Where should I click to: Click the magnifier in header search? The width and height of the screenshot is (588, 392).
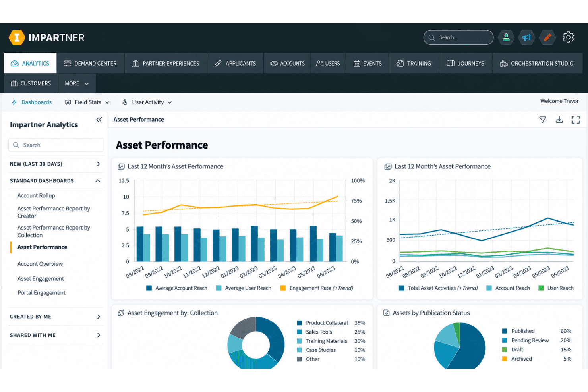[x=432, y=38]
